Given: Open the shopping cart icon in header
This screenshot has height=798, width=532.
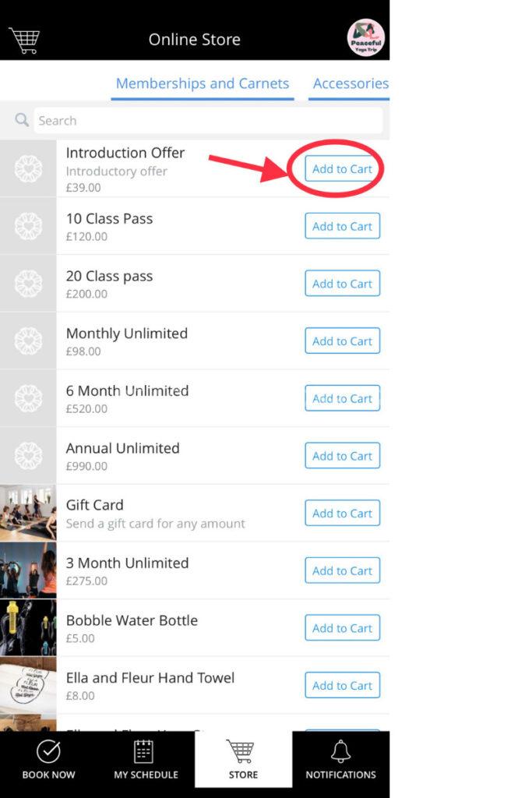Looking at the screenshot, I should [23, 40].
